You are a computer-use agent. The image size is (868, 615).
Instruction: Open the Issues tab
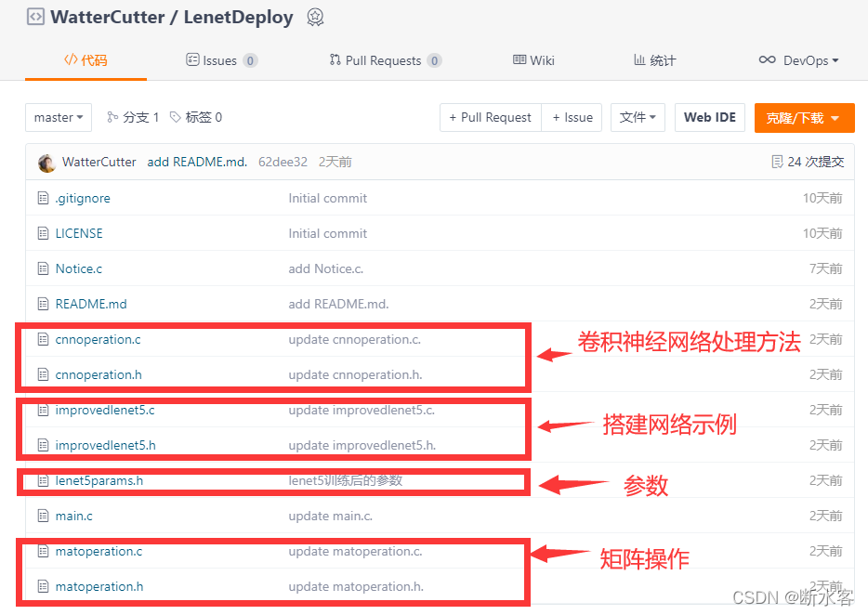pos(221,60)
